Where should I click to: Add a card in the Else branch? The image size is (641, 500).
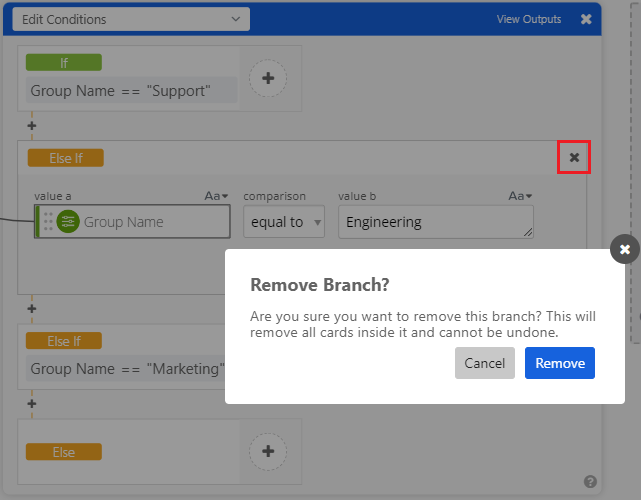[x=268, y=451]
